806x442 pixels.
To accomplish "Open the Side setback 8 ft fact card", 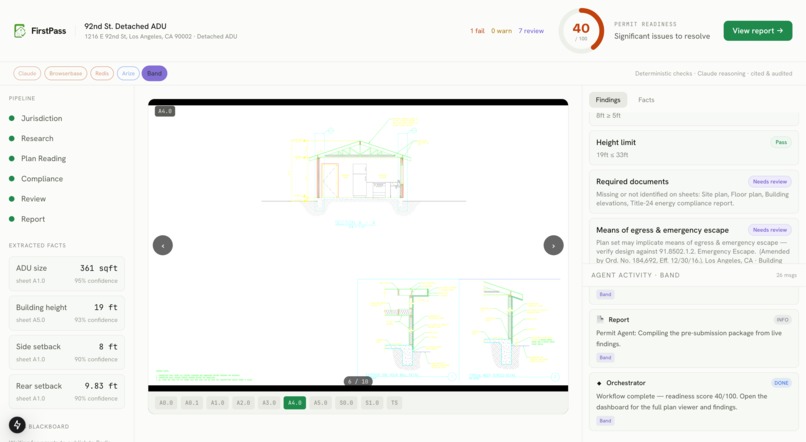I will pos(67,353).
